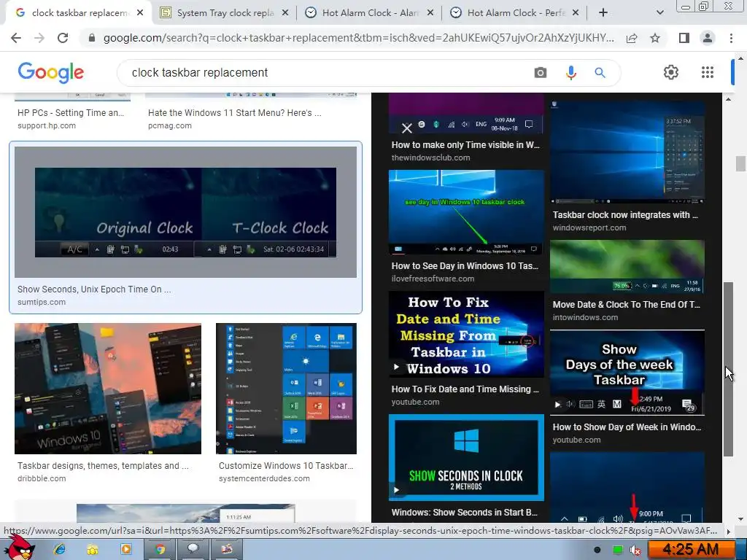Open 'Taskbar designs, themes, templates and' result
This screenshot has height=560, width=747.
click(103, 466)
